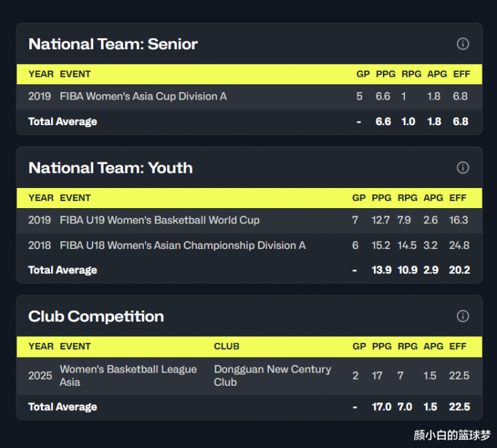The image size is (497, 448).
Task: Click CLUB column header in Club Competition
Action: tap(227, 346)
